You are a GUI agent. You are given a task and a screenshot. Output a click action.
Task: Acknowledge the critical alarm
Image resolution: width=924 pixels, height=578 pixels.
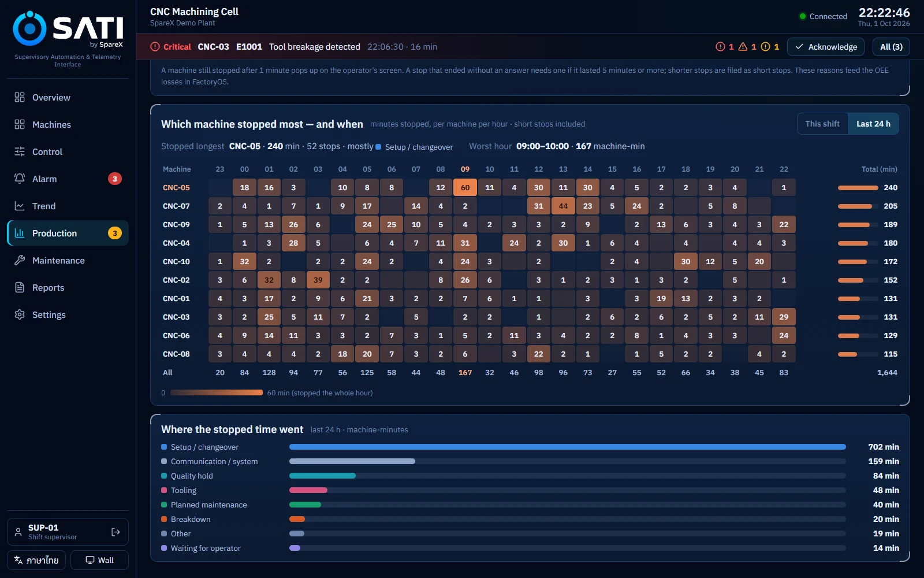pyautogui.click(x=826, y=47)
